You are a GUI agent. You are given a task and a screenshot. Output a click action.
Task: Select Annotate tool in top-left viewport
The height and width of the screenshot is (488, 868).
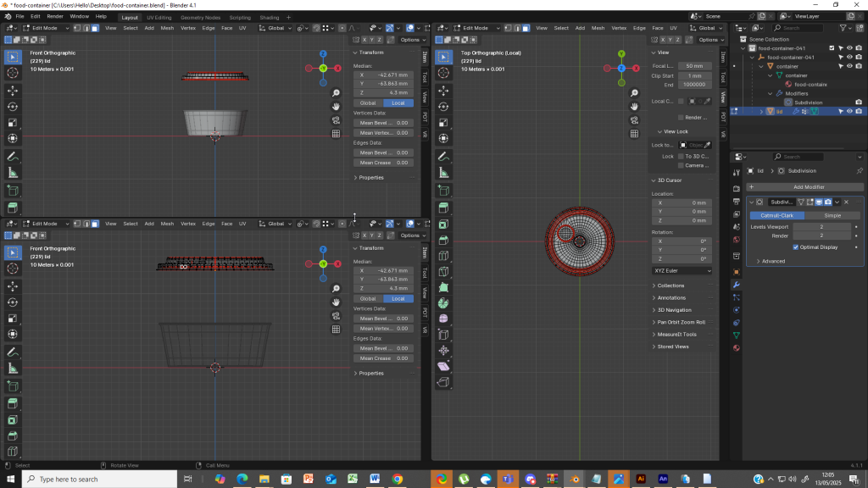coord(13,157)
